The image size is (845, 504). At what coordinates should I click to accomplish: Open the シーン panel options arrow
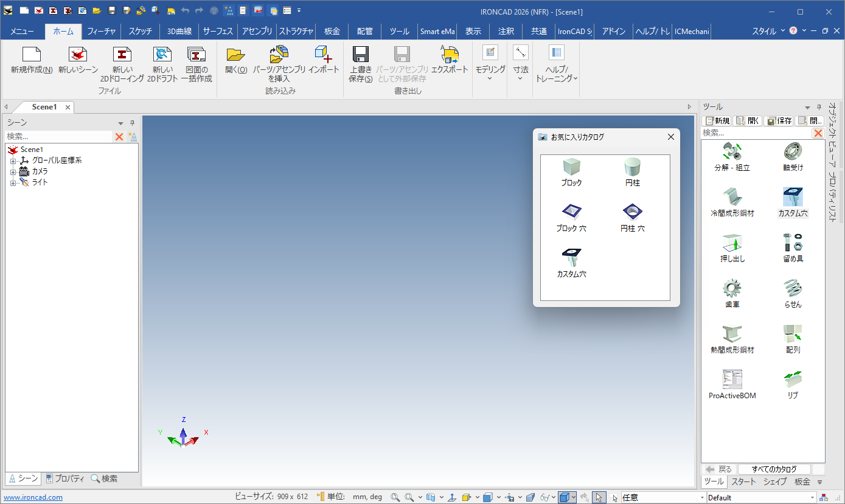[120, 123]
